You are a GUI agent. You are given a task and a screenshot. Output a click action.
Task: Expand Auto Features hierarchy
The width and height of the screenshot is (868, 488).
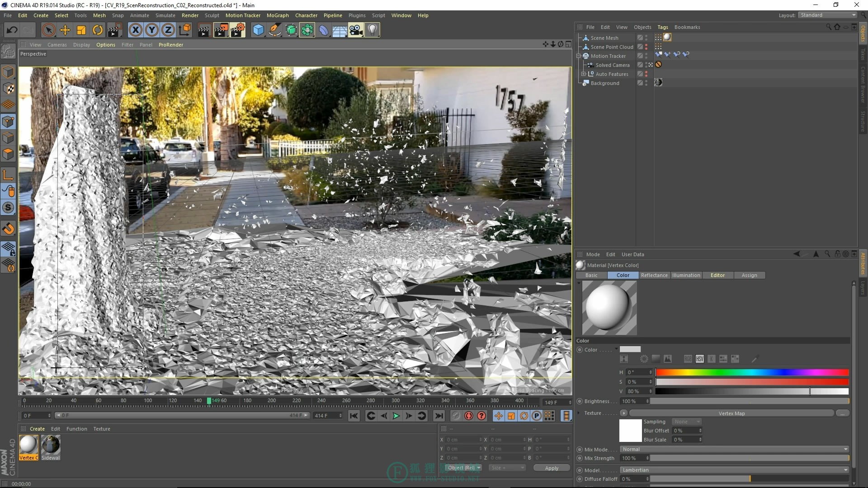(x=583, y=74)
